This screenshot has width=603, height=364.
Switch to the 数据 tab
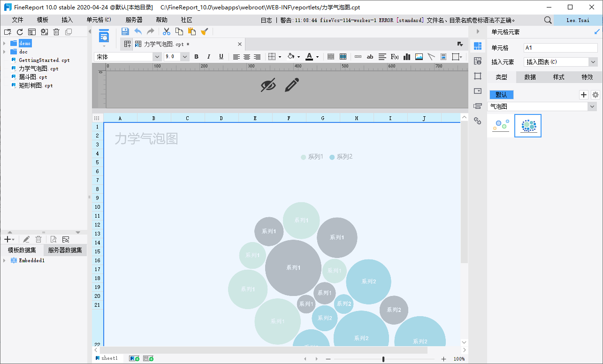pos(530,77)
